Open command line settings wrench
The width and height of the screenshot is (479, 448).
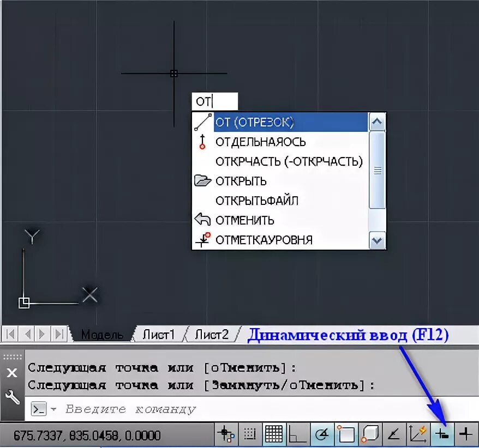click(12, 397)
